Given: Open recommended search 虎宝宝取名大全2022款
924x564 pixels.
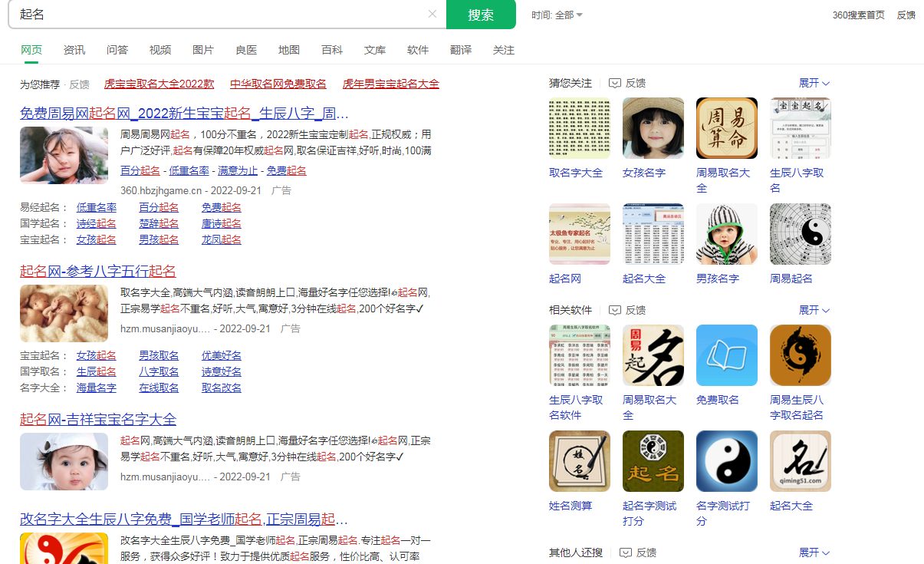Looking at the screenshot, I should point(159,84).
